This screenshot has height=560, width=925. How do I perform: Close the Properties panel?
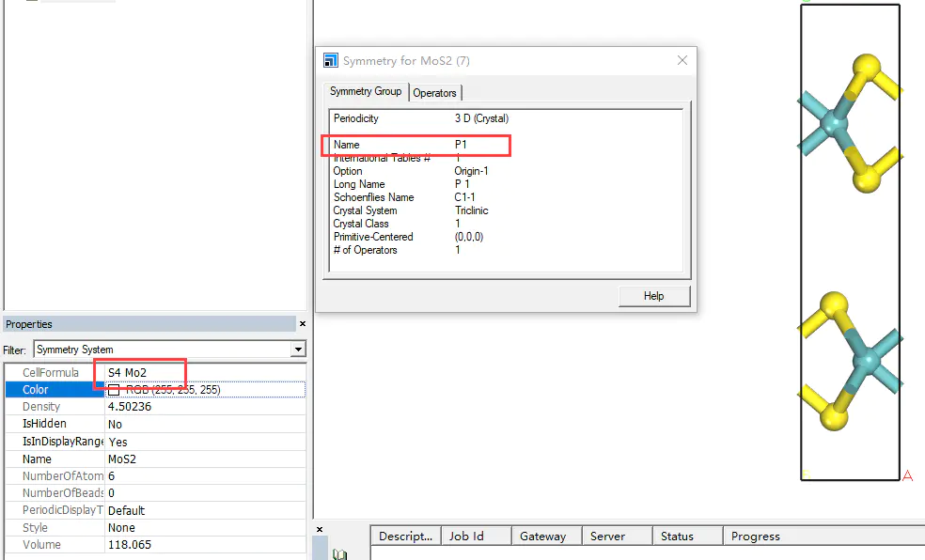[x=303, y=323]
